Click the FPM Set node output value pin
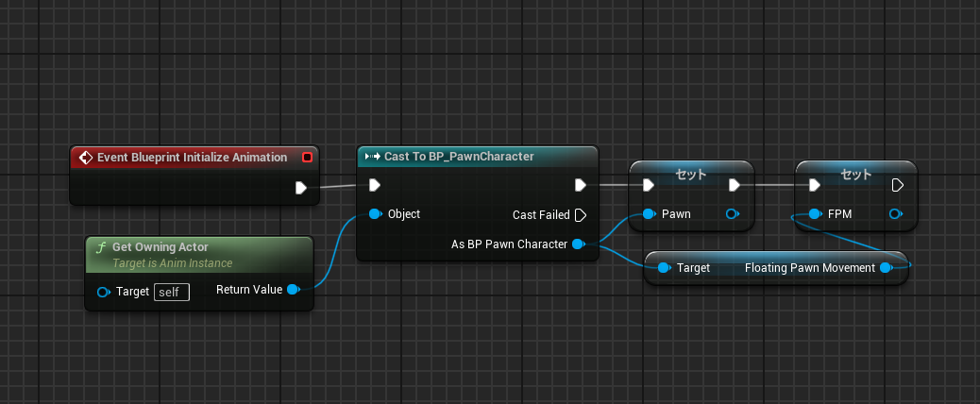The width and height of the screenshot is (980, 404). [895, 214]
